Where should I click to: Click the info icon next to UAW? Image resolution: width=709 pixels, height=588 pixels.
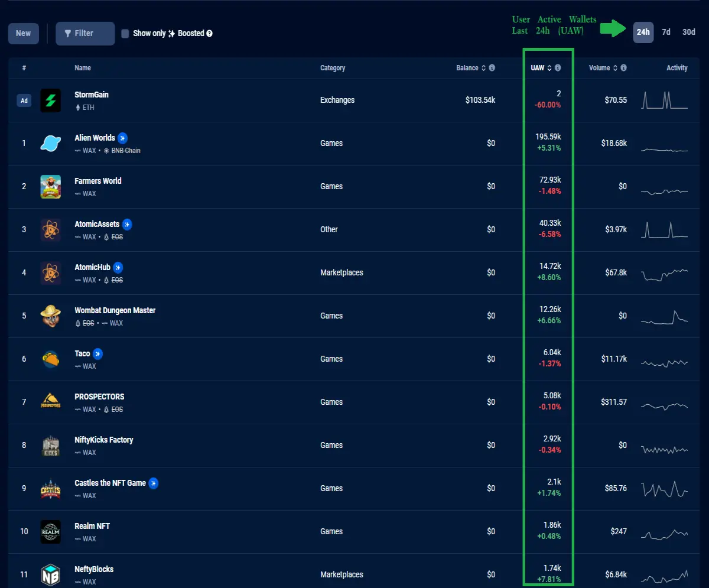click(558, 68)
